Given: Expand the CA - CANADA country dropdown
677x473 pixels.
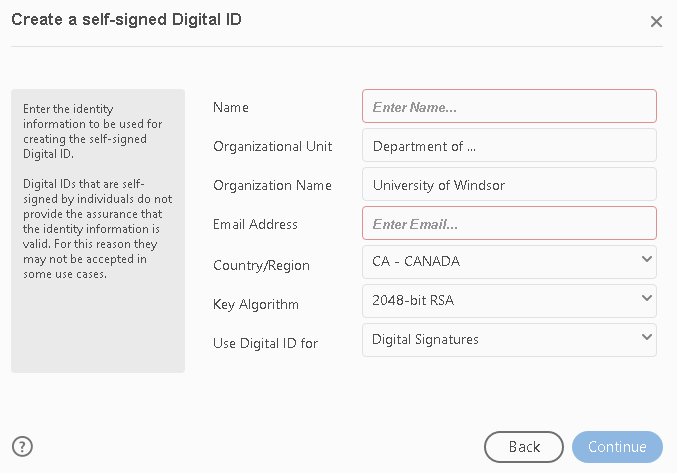Looking at the screenshot, I should [x=509, y=262].
